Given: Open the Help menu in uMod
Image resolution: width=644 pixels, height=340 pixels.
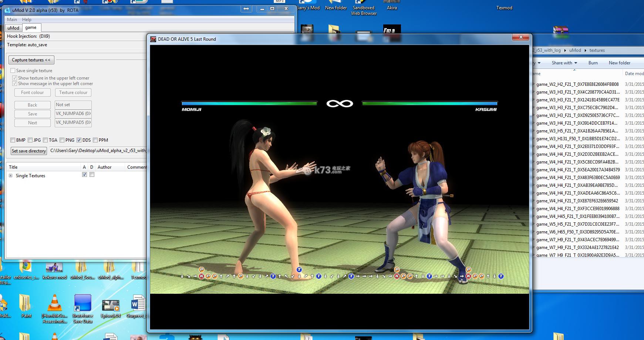Looking at the screenshot, I should click(27, 20).
